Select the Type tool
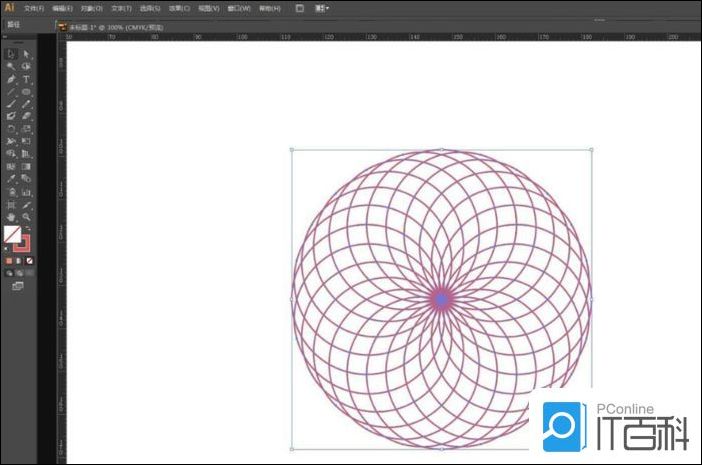The image size is (702, 465). (27, 79)
